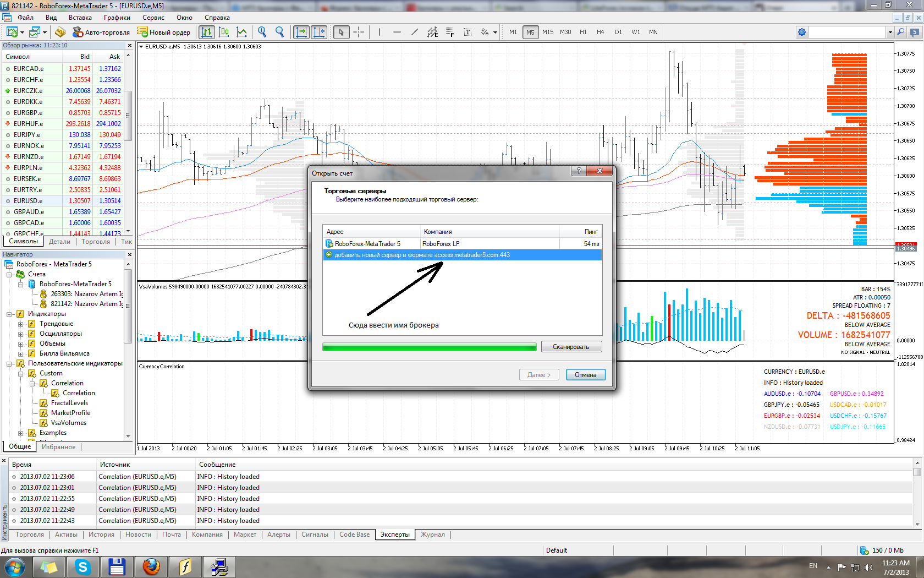Open the Графики menu

click(x=117, y=18)
